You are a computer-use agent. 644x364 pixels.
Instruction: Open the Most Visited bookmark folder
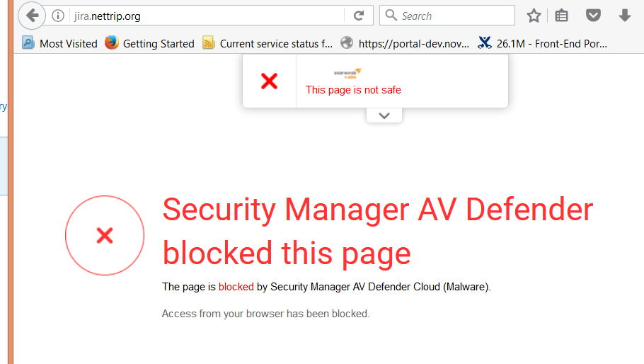coord(60,43)
